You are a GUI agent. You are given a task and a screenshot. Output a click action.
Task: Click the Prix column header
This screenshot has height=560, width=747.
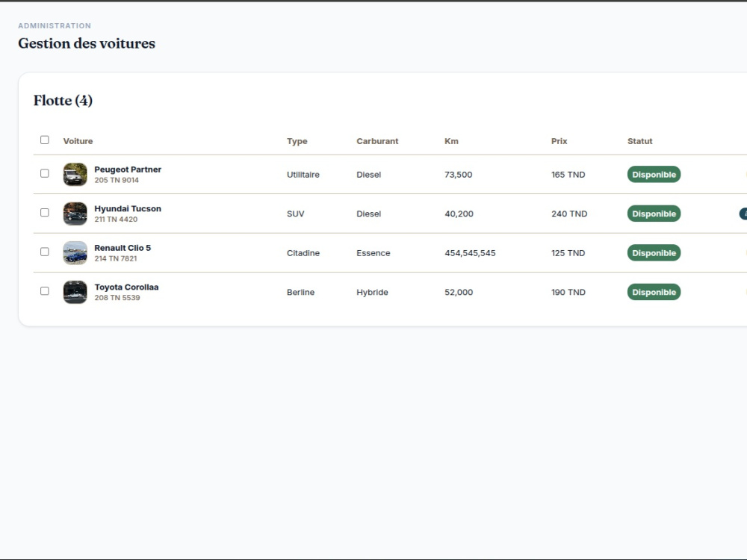click(x=560, y=141)
